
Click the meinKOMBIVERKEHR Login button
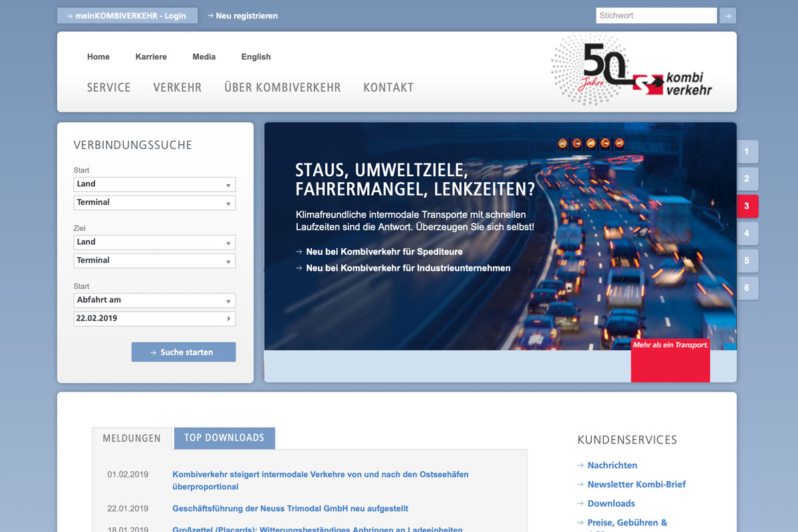(127, 15)
